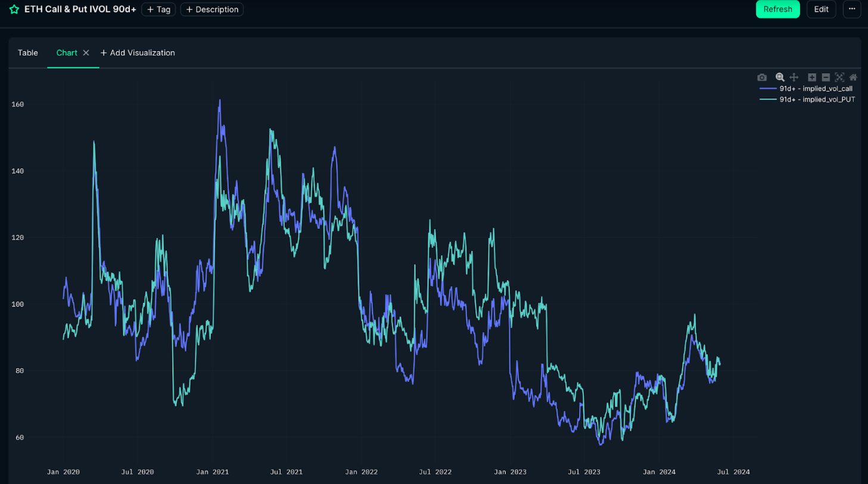Click the Jan 2024 x-axis label
The width and height of the screenshot is (868, 484).
tap(659, 471)
